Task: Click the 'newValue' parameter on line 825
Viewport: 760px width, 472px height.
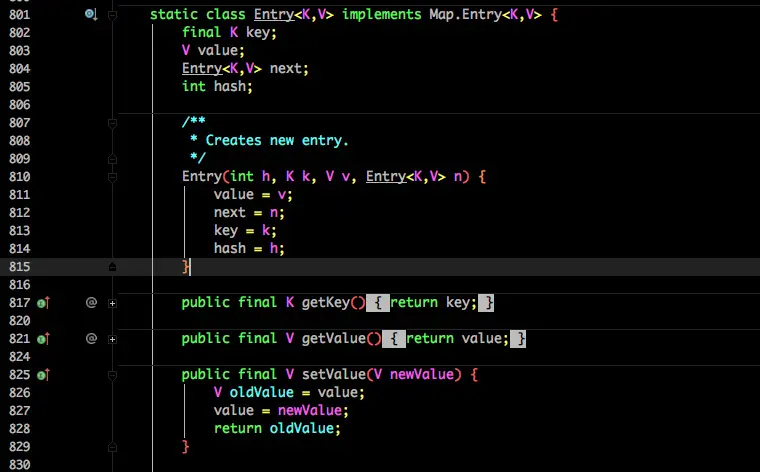Action: pos(422,375)
